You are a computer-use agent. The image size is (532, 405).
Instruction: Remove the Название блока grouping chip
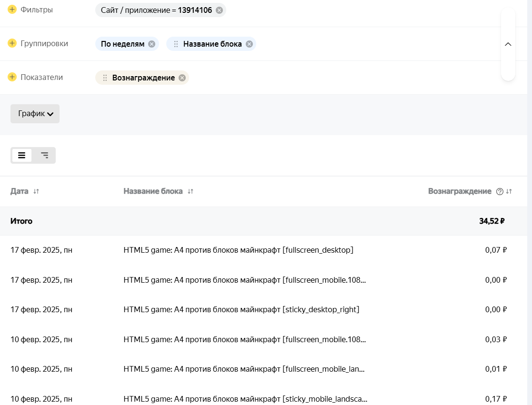coord(249,44)
